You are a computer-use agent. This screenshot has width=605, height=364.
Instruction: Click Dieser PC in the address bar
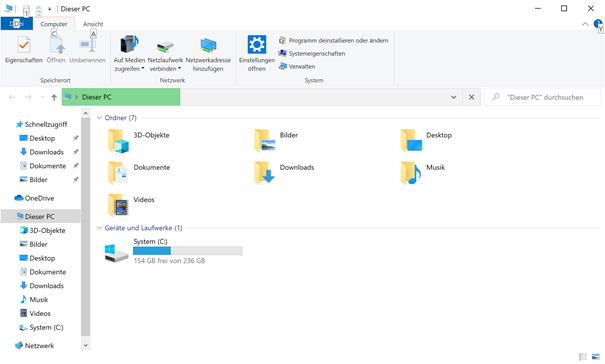coord(96,97)
